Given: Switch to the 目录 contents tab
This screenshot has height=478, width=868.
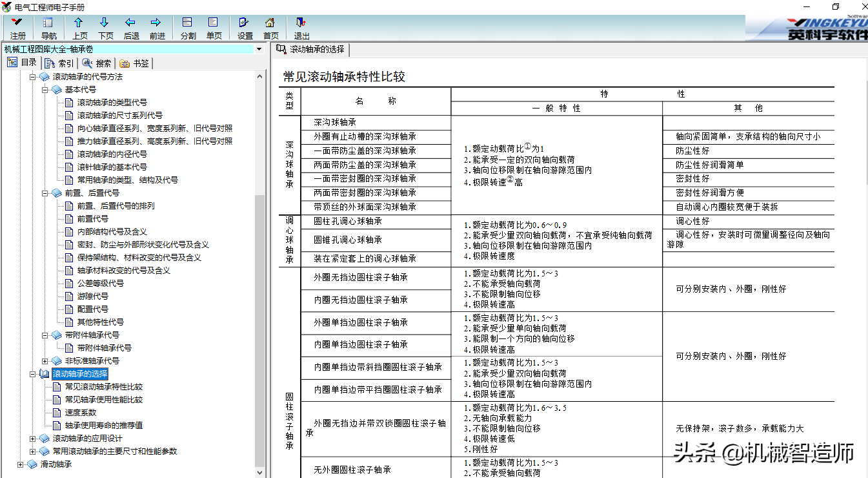Looking at the screenshot, I should (x=23, y=63).
